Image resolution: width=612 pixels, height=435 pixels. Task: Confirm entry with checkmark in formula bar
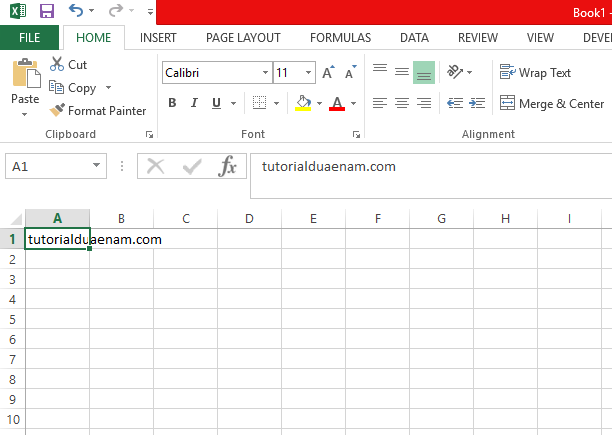(192, 166)
